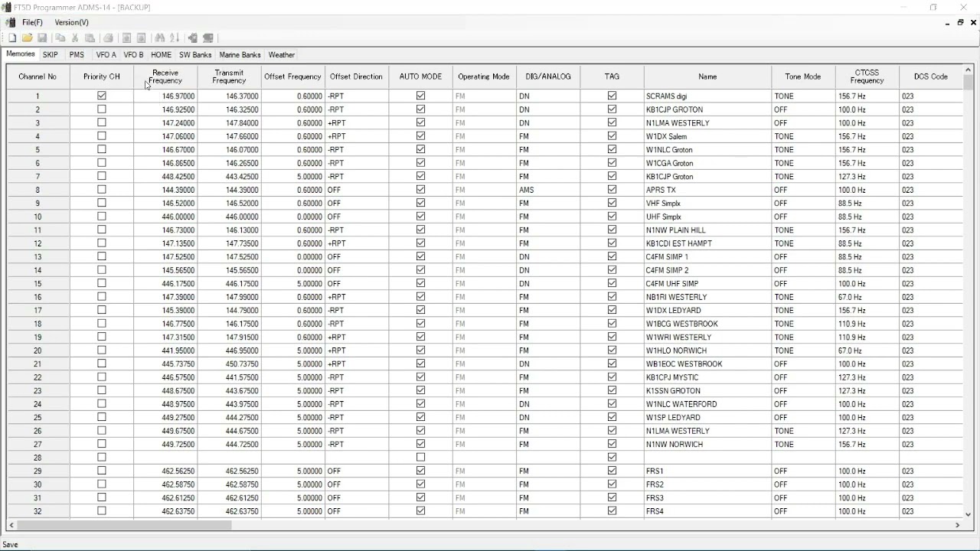Viewport: 980px width, 551px height.
Task: Toggle TAG checkbox for SCRAMS digi row
Action: (x=612, y=96)
